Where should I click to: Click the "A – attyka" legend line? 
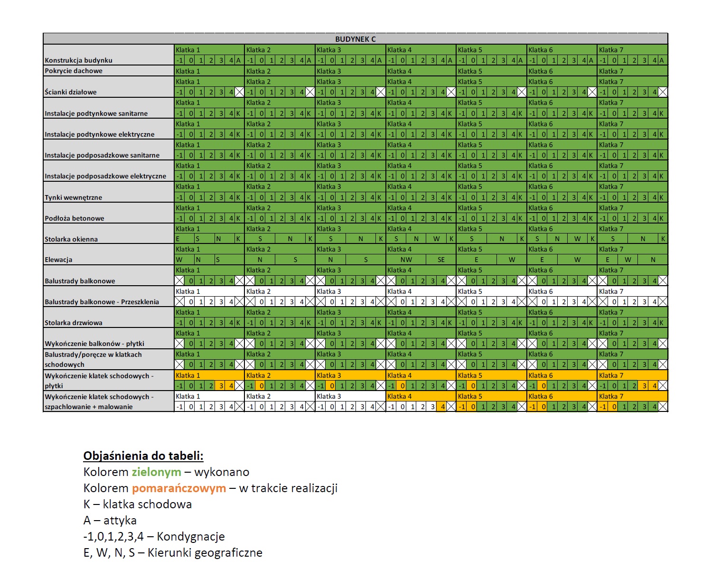pyautogui.click(x=110, y=521)
